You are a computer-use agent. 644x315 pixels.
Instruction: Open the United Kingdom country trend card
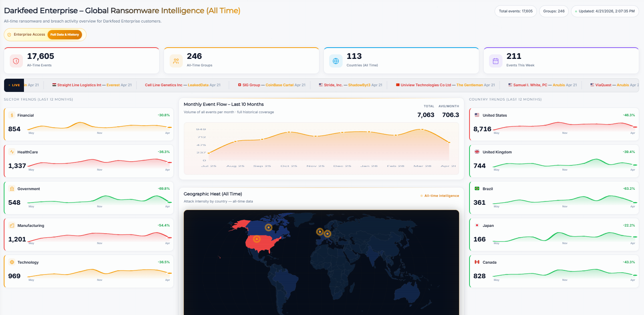coord(554,161)
